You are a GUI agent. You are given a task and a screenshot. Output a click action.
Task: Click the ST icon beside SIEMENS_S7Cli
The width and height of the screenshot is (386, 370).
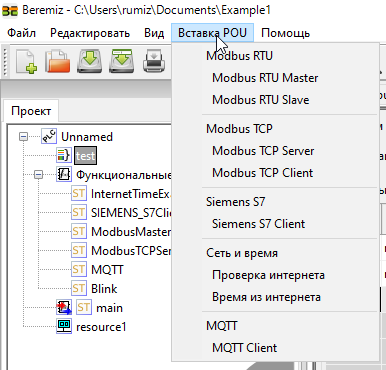click(x=79, y=212)
